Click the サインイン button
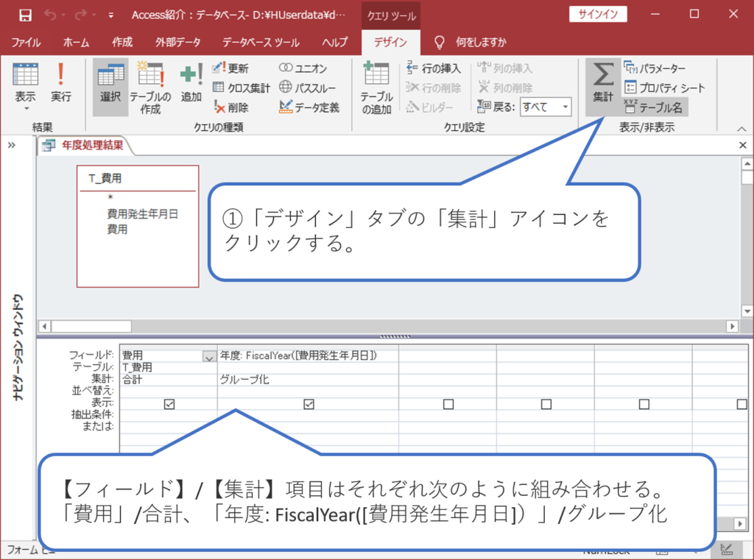 [x=598, y=14]
